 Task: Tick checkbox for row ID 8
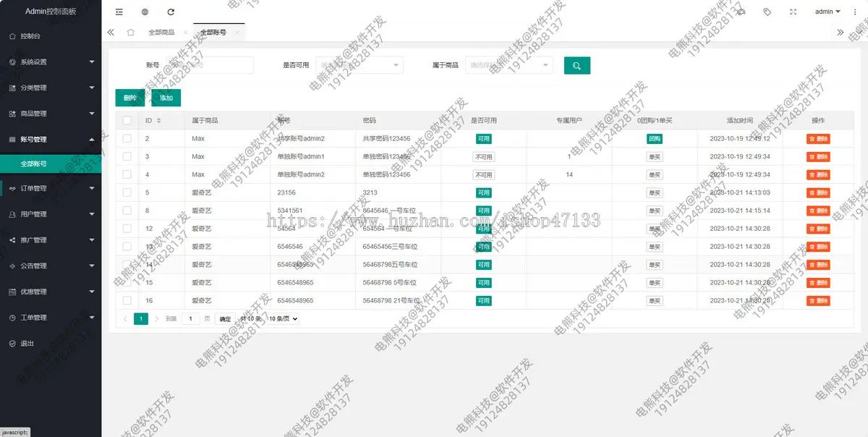tap(127, 211)
